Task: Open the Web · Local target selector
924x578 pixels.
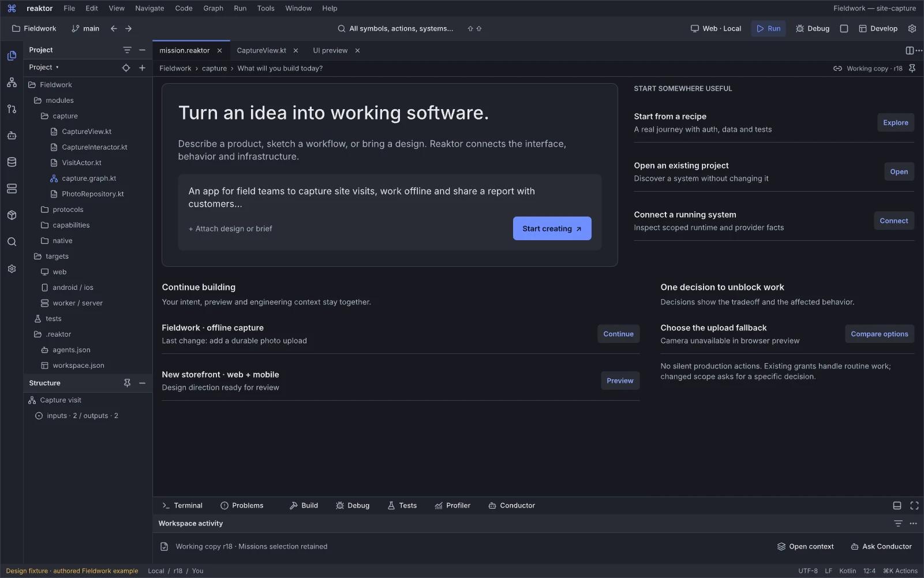Action: [x=716, y=28]
